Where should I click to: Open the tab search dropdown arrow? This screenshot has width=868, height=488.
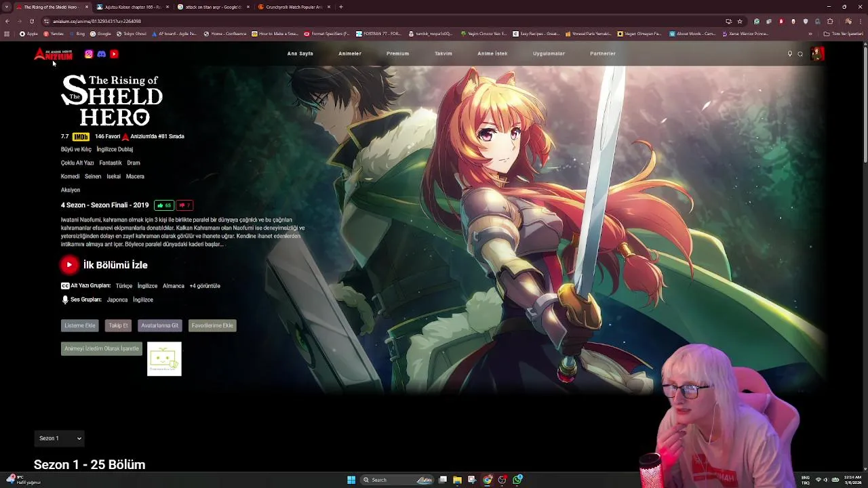pyautogui.click(x=7, y=7)
